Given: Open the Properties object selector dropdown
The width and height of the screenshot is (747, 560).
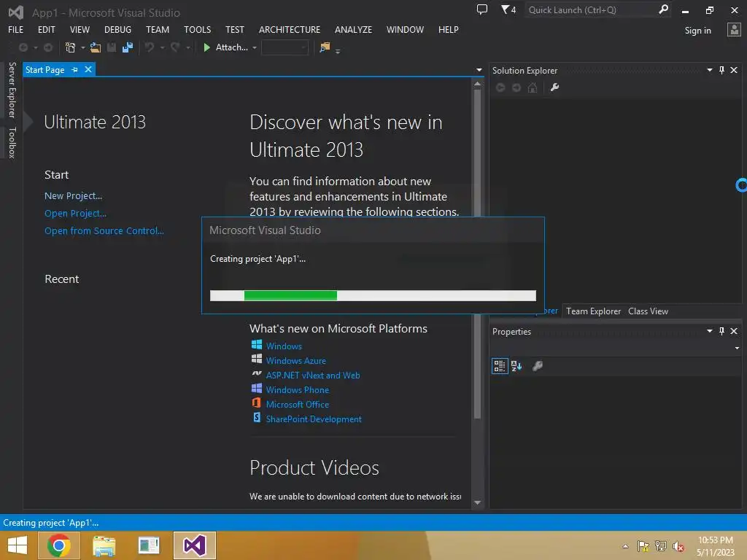Looking at the screenshot, I should click(x=737, y=348).
